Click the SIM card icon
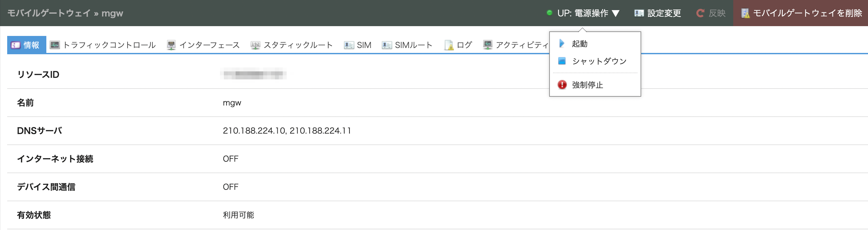Screen dimensions: 868x230 (x=349, y=45)
